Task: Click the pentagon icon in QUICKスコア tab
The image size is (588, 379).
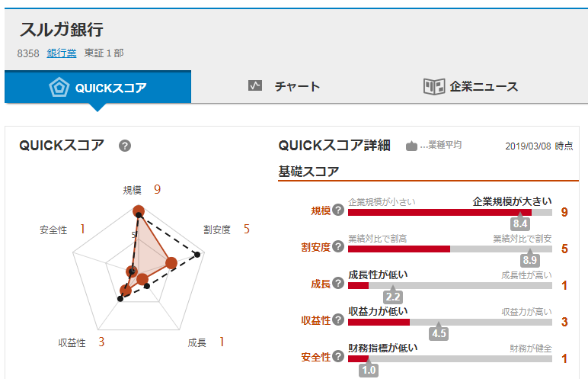Action: point(59,87)
